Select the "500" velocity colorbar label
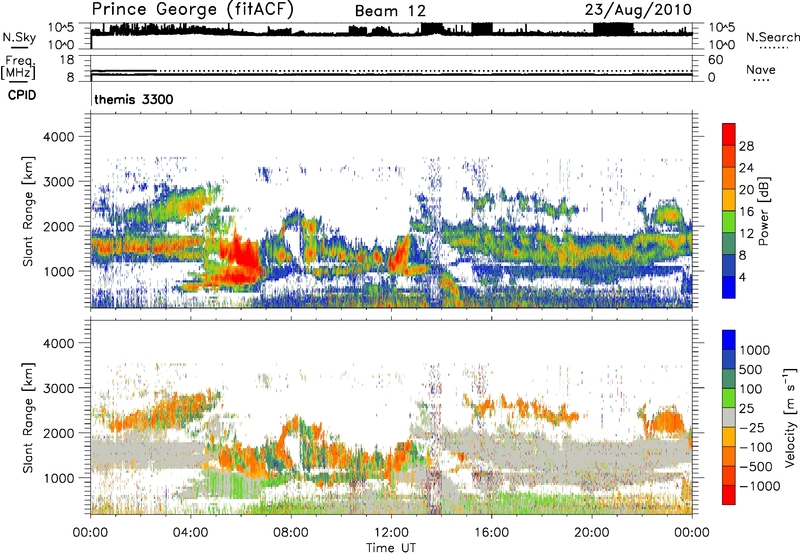This screenshot has height=554, width=800. pyautogui.click(x=750, y=369)
